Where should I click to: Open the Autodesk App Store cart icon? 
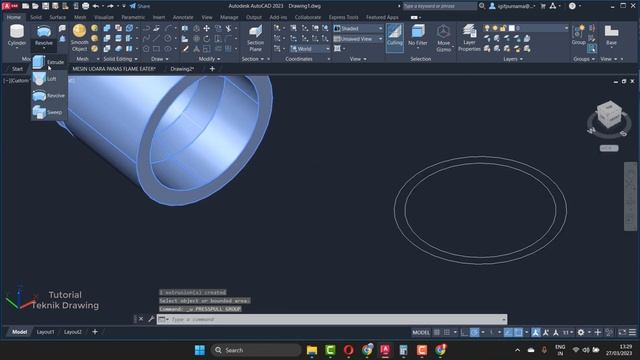543,6
